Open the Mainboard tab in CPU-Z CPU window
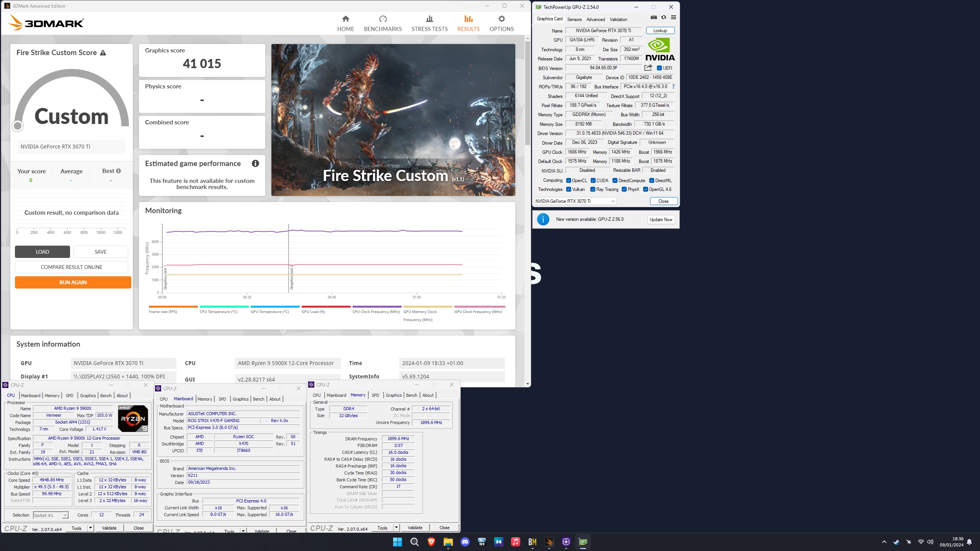The width and height of the screenshot is (980, 551). coord(30,396)
